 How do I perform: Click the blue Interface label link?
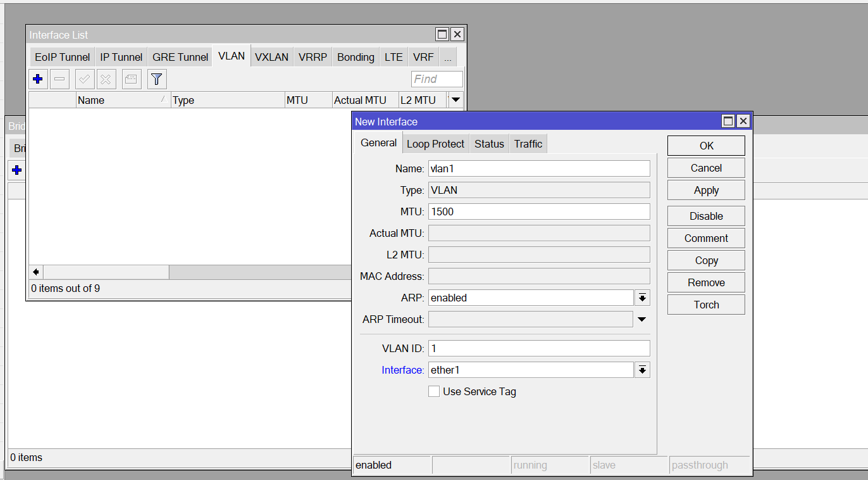click(402, 370)
